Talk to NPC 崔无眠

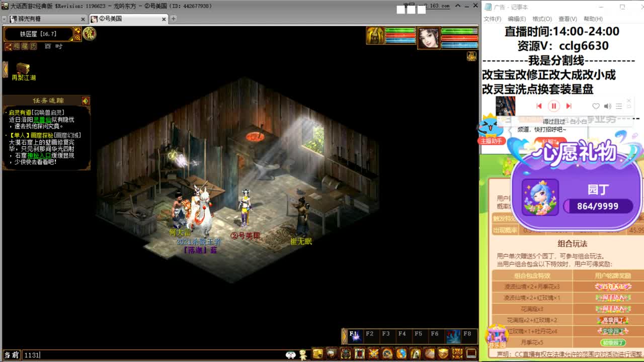coord(301,217)
